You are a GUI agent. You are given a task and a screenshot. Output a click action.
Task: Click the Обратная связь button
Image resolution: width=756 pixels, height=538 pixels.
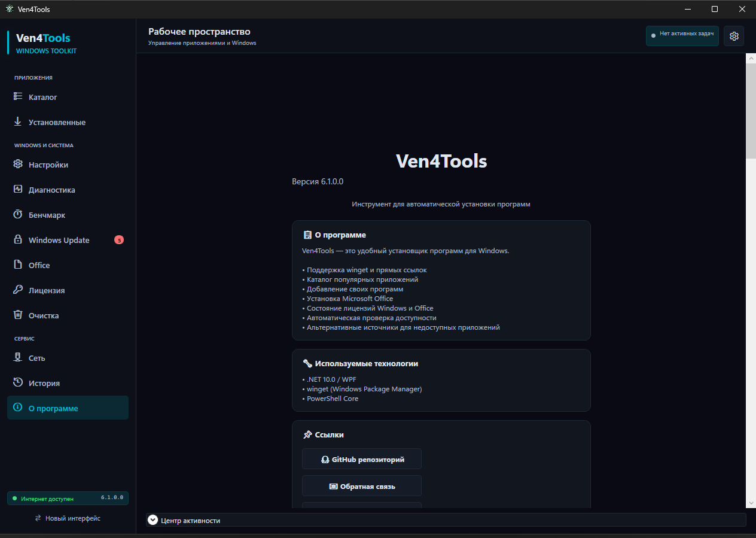pyautogui.click(x=362, y=486)
